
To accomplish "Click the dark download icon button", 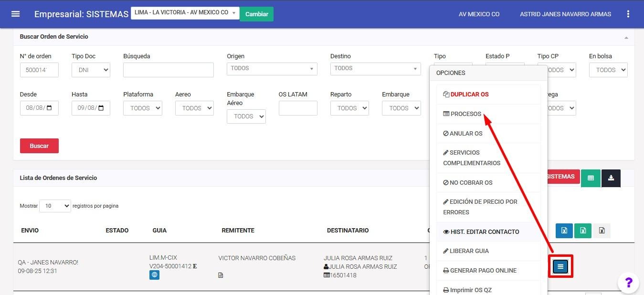I will 611,178.
